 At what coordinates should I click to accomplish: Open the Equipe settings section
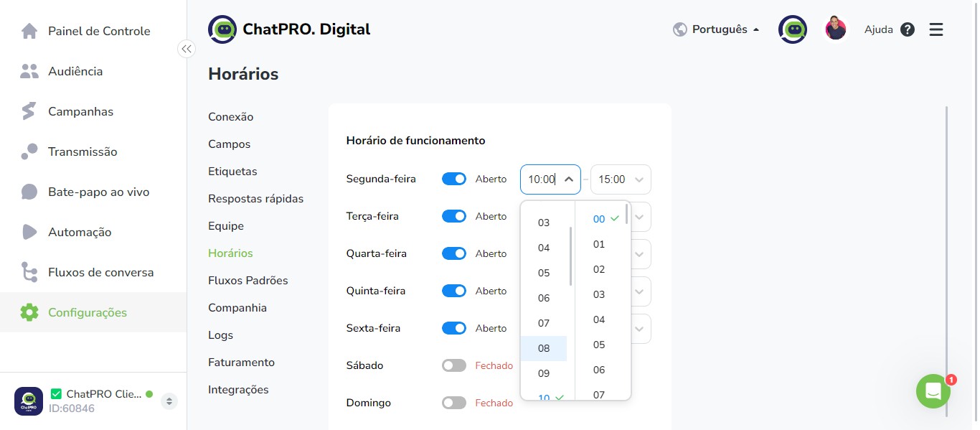pyautogui.click(x=226, y=225)
